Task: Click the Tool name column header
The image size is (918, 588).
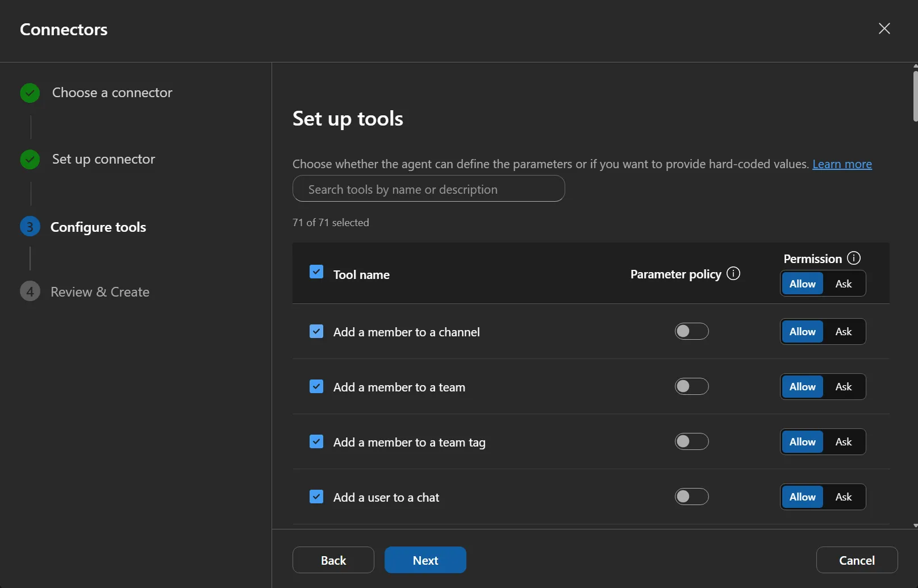Action: tap(361, 274)
